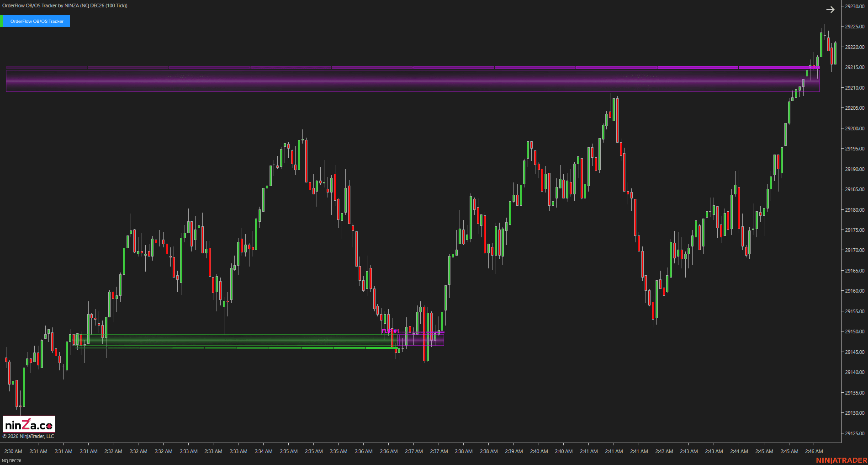This screenshot has width=868, height=465.
Task: Click the 29225.00 price axis label
Action: point(854,27)
